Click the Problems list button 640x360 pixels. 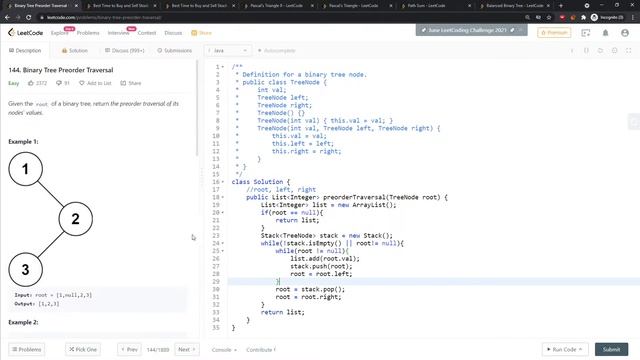tap(27, 349)
